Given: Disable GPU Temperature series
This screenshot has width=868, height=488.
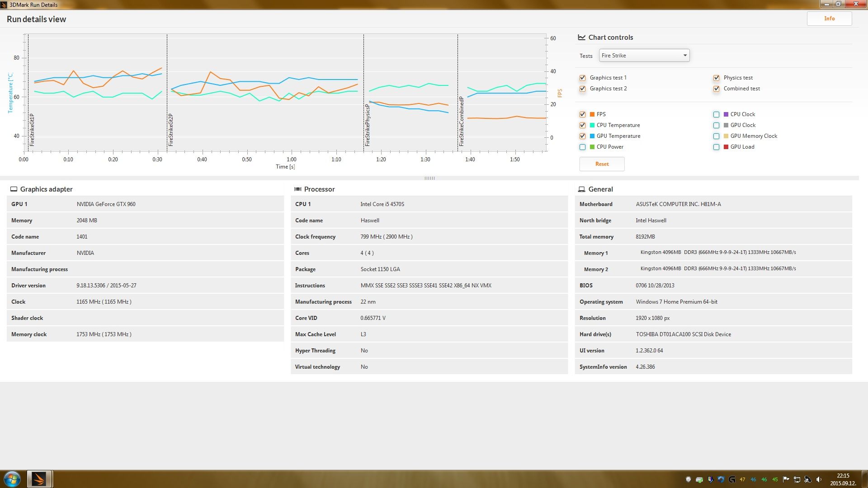Looking at the screenshot, I should (x=582, y=136).
